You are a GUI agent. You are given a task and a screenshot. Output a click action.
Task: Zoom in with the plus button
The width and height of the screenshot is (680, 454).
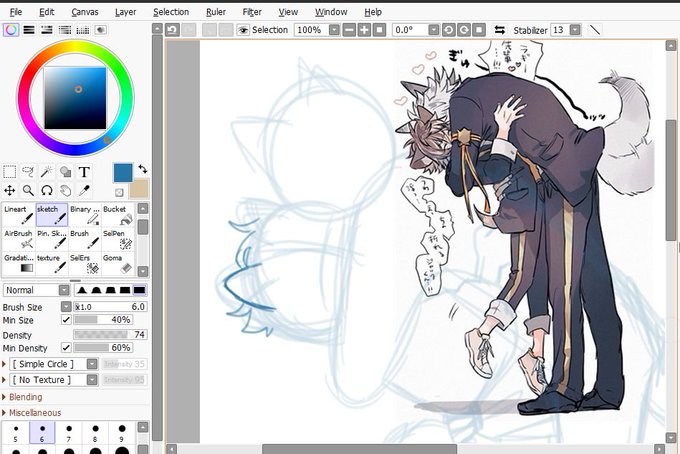(x=364, y=30)
